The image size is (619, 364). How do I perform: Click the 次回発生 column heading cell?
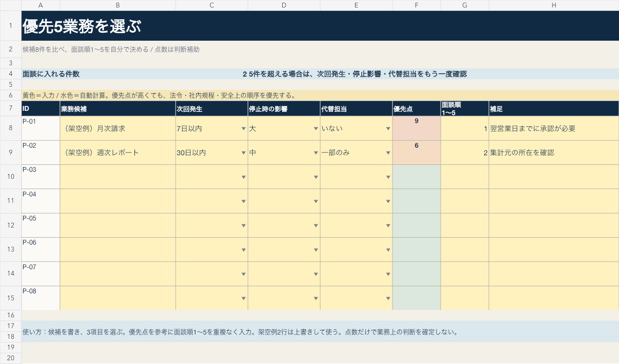(x=212, y=109)
